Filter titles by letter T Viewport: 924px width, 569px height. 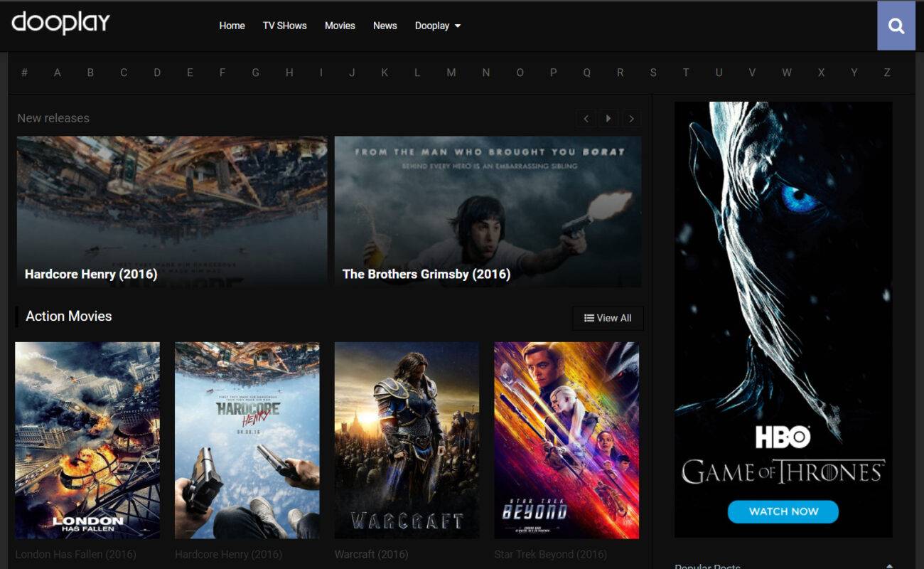pyautogui.click(x=686, y=73)
